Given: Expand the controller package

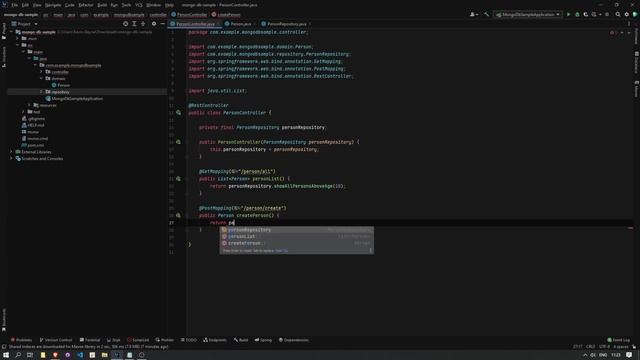Looking at the screenshot, I should click(41, 72).
